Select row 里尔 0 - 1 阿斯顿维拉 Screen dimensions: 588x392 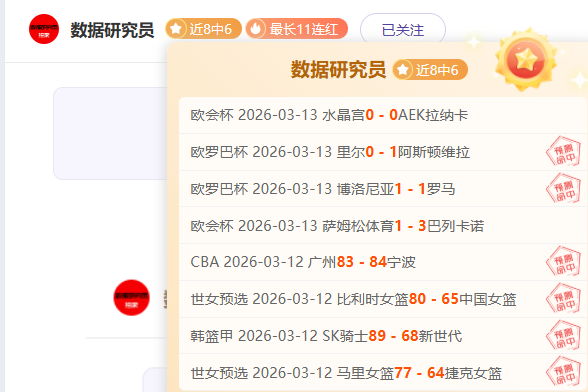point(382,152)
